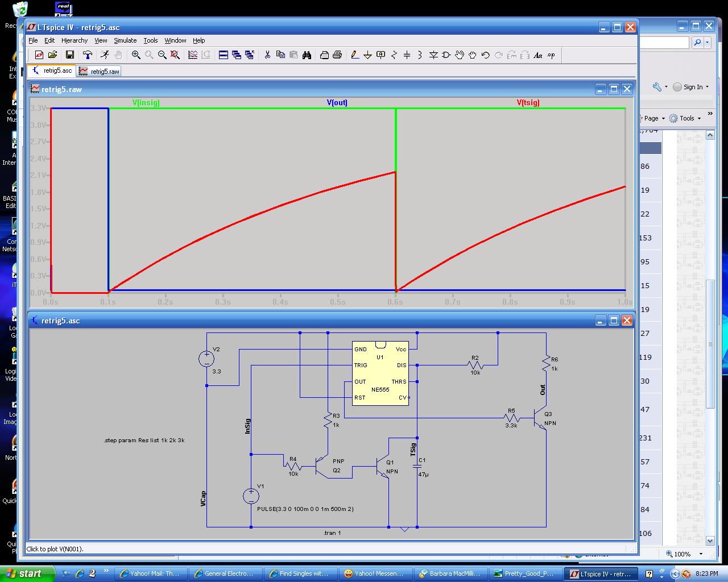
Task: Click the V(out) trace label
Action: pyautogui.click(x=337, y=103)
